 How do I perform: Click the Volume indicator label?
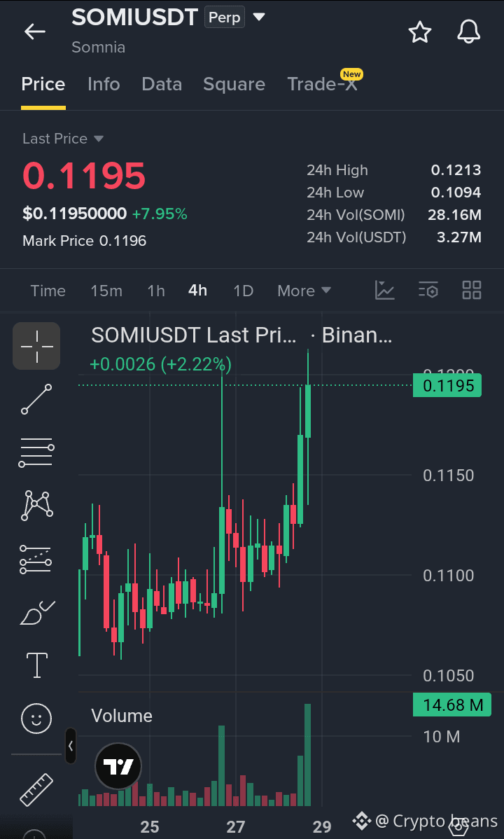point(122,716)
